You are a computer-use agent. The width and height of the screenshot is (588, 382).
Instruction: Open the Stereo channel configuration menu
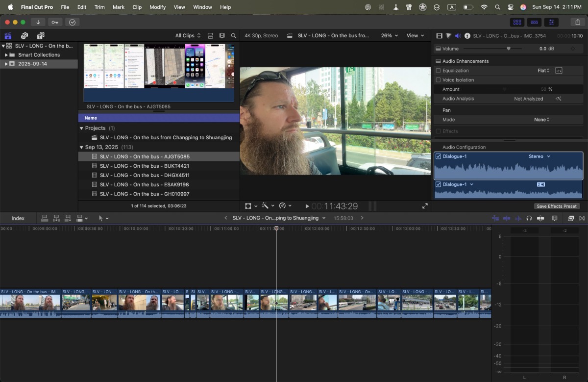tap(539, 156)
